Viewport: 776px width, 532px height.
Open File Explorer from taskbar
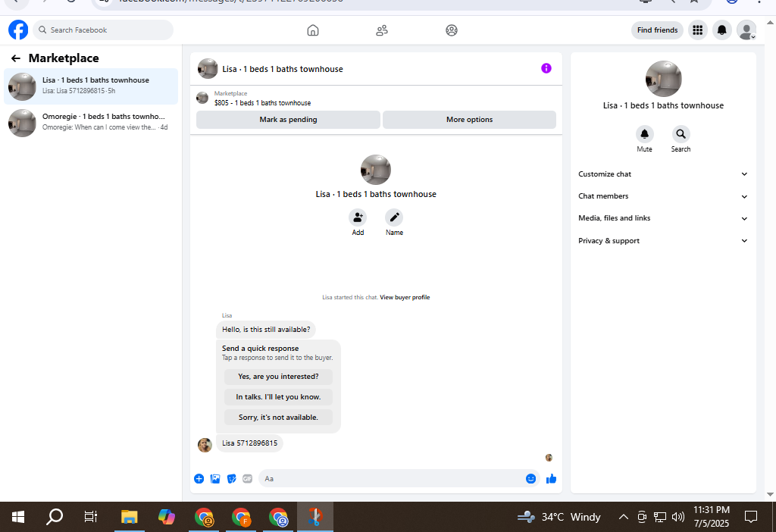tap(129, 517)
